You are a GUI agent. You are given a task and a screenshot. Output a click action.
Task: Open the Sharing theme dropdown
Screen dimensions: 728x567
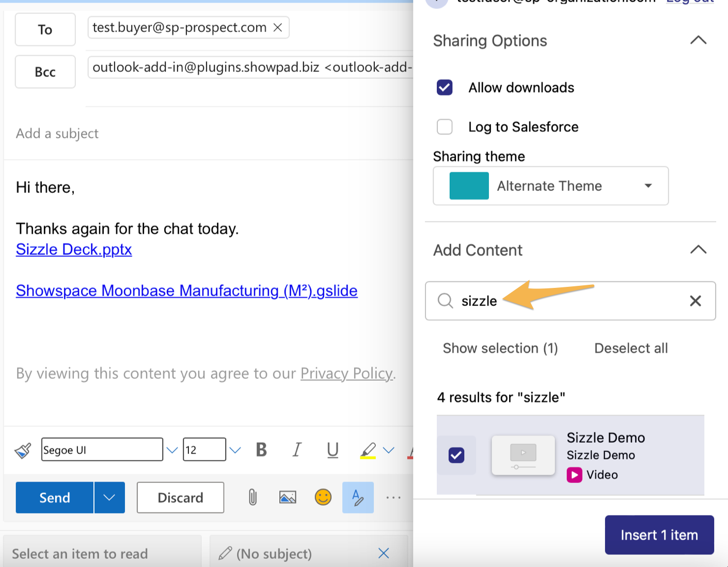click(x=648, y=186)
